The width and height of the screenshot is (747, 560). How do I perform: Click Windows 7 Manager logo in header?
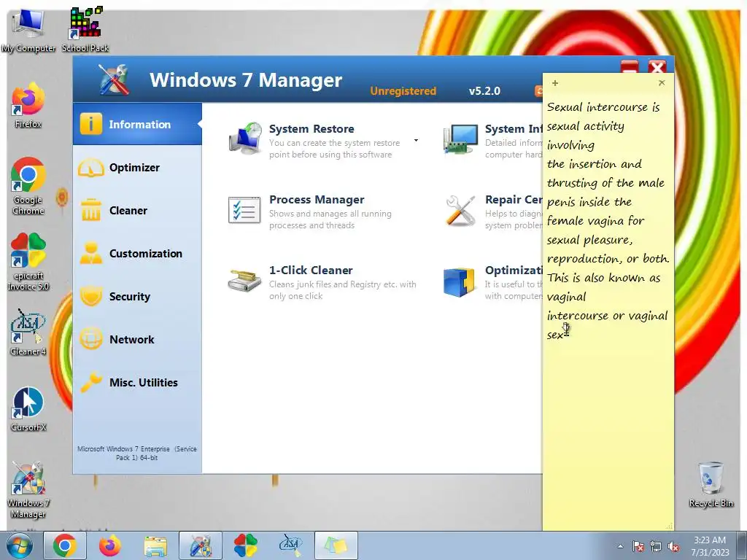coord(114,79)
